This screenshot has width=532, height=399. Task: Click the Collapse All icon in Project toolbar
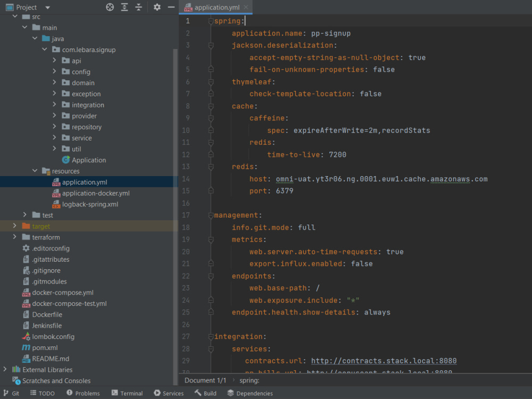[x=139, y=7]
